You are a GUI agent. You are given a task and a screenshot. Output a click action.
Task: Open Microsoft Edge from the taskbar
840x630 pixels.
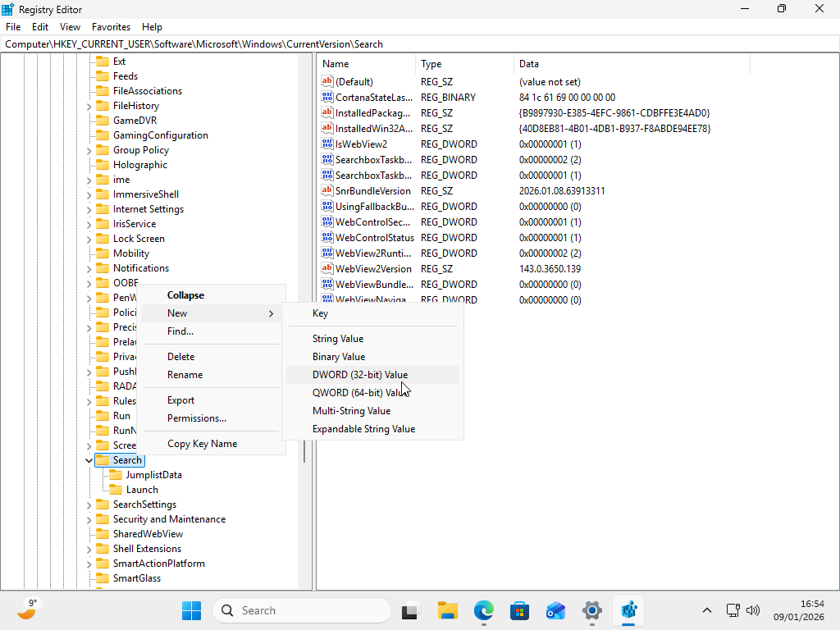pos(483,610)
